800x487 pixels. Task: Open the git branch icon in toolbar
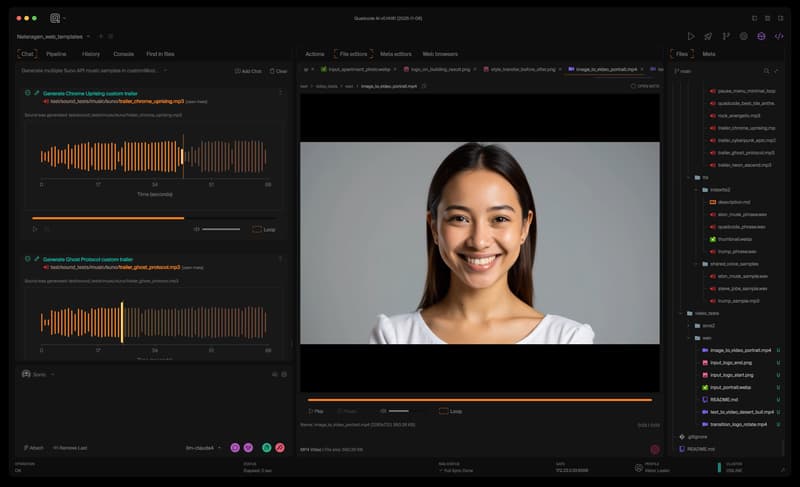pyautogui.click(x=725, y=36)
